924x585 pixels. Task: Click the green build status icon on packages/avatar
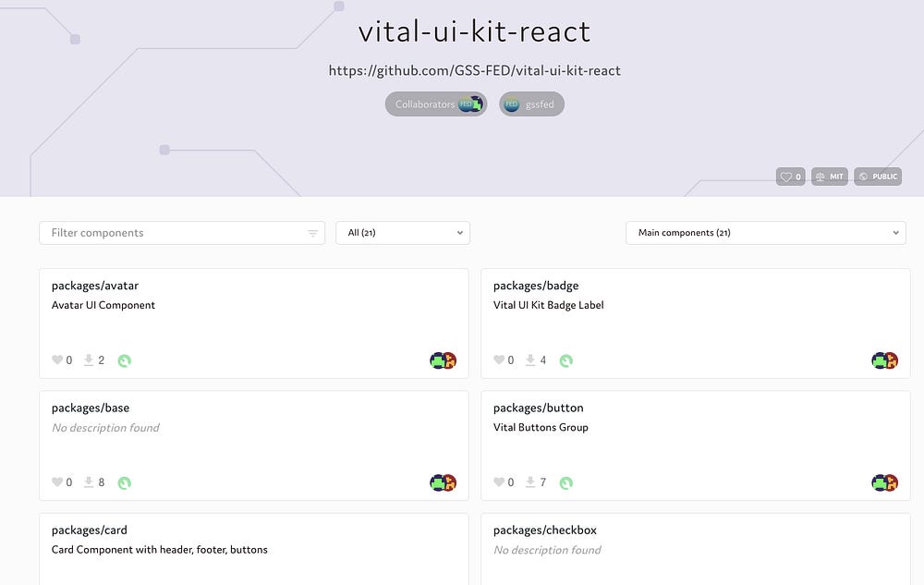point(125,360)
